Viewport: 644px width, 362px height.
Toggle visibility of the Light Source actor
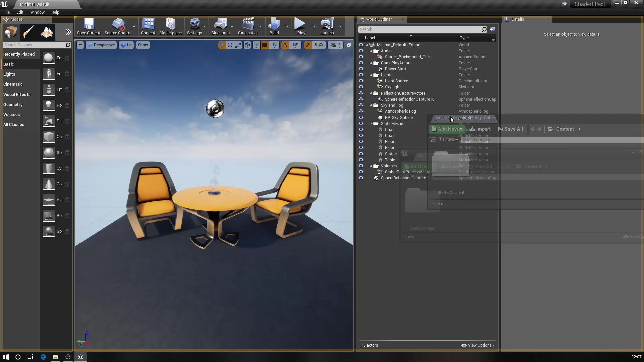tap(361, 81)
